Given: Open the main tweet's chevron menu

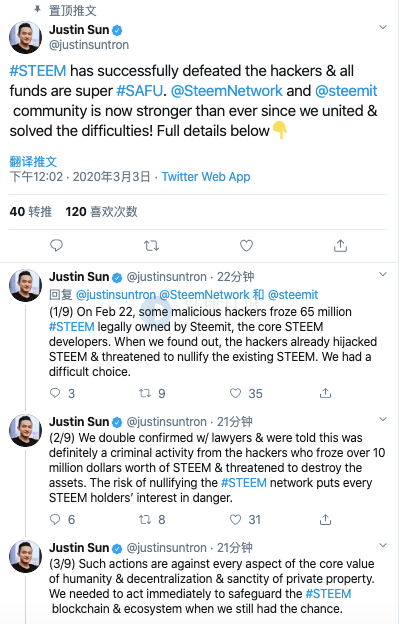Looking at the screenshot, I should [x=383, y=27].
